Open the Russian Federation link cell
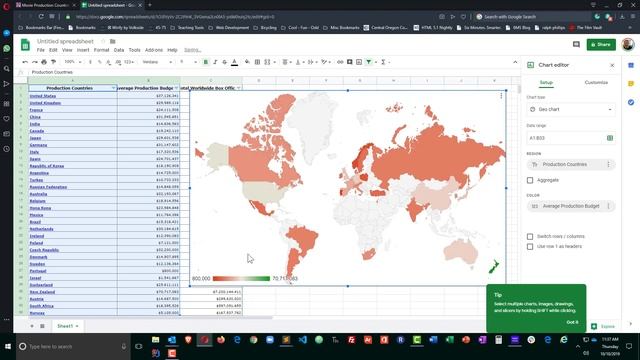640x360 pixels. coord(48,187)
